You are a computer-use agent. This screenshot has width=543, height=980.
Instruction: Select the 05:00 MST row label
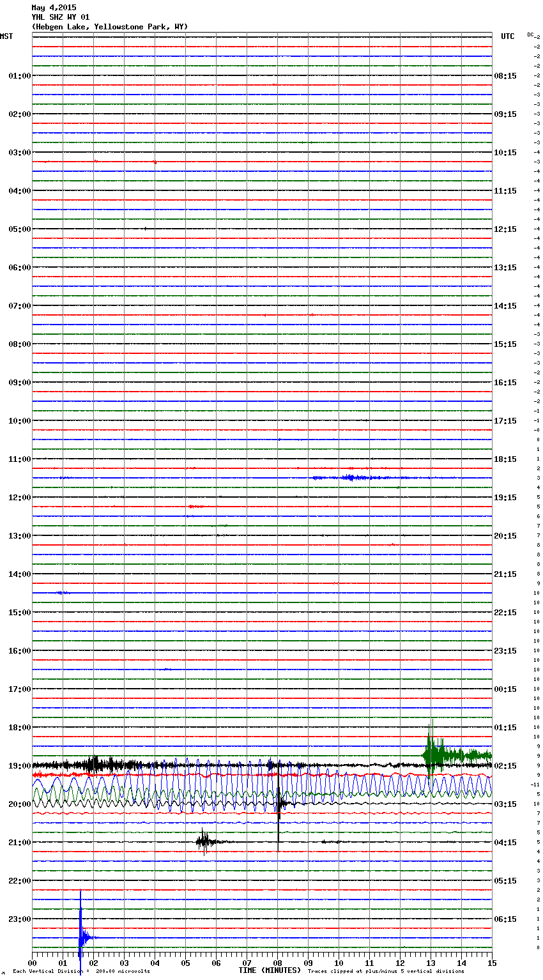coord(20,229)
